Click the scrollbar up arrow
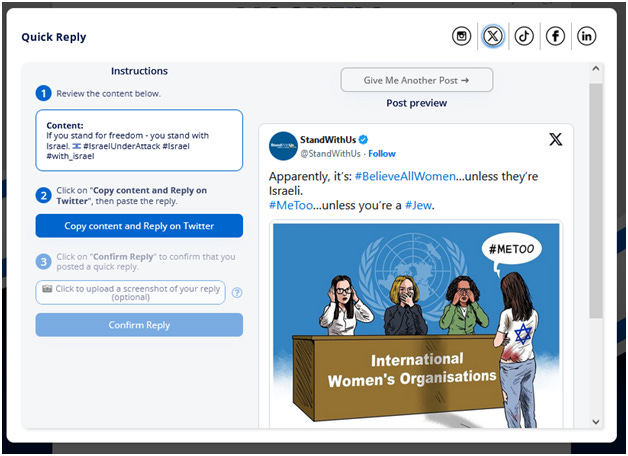Image resolution: width=628 pixels, height=456 pixels. pyautogui.click(x=596, y=68)
